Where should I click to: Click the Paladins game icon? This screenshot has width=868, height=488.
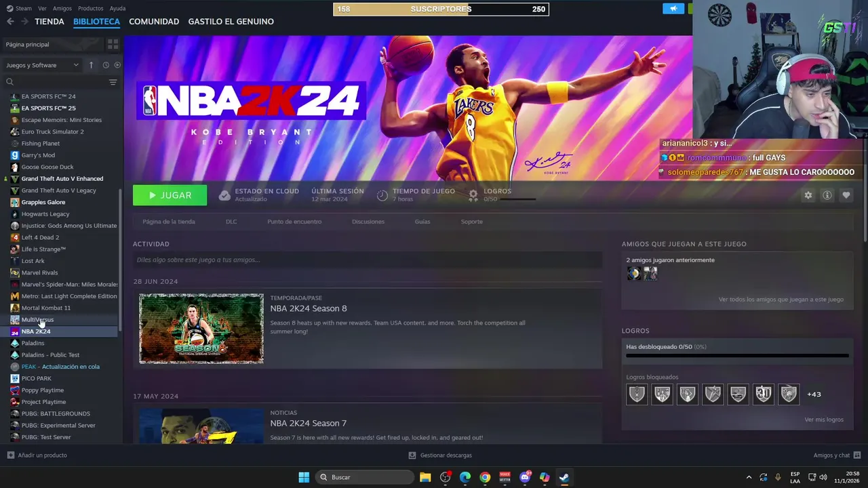coord(15,343)
